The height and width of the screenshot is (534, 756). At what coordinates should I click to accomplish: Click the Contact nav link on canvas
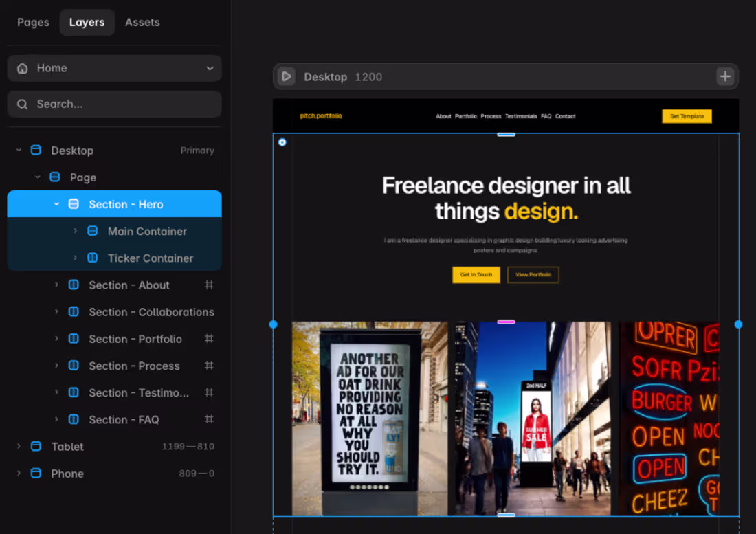pyautogui.click(x=565, y=116)
